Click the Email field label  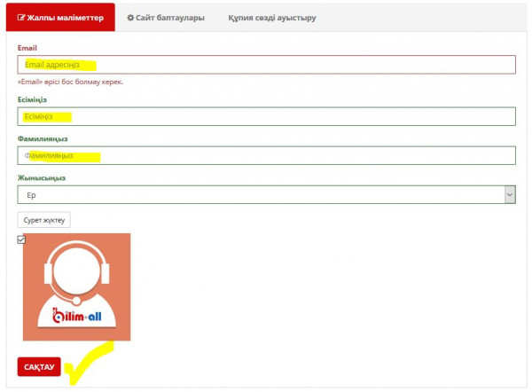27,48
